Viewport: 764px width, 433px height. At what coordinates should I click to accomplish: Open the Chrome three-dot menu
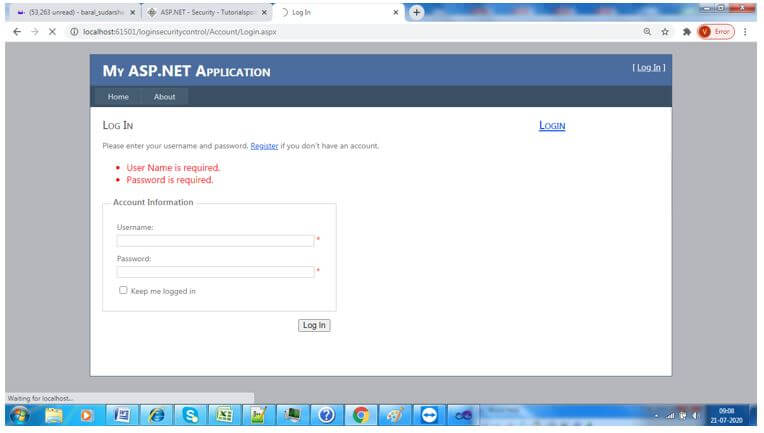tap(745, 32)
